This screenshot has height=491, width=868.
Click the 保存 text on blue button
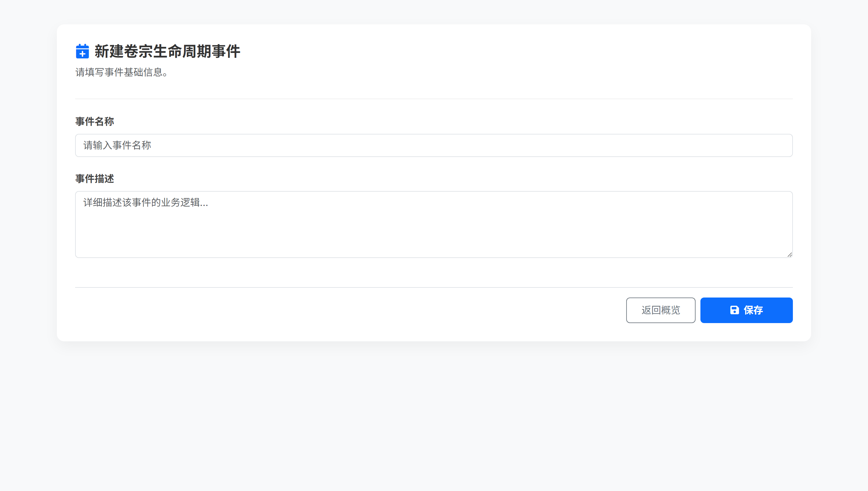(753, 310)
